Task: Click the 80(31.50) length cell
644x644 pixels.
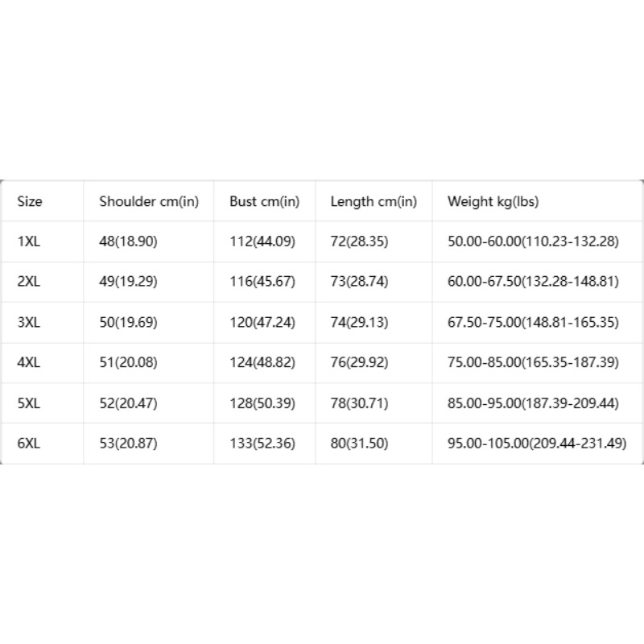Action: tap(359, 444)
